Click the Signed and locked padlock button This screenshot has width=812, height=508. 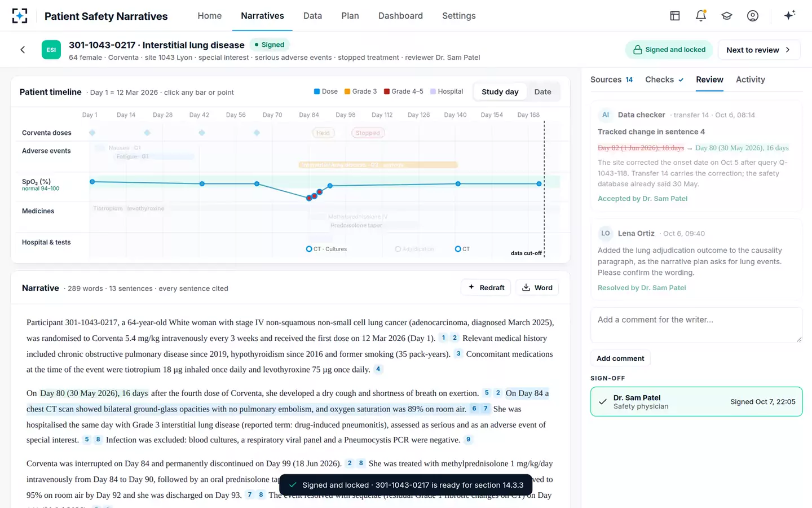669,50
